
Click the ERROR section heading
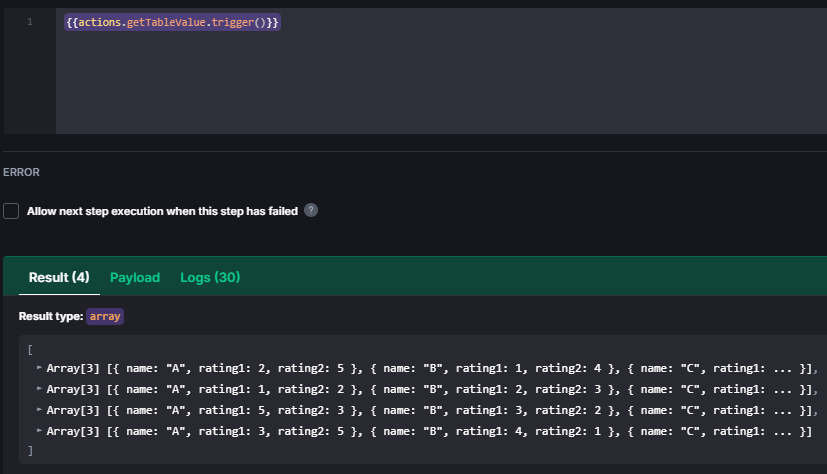[22, 172]
